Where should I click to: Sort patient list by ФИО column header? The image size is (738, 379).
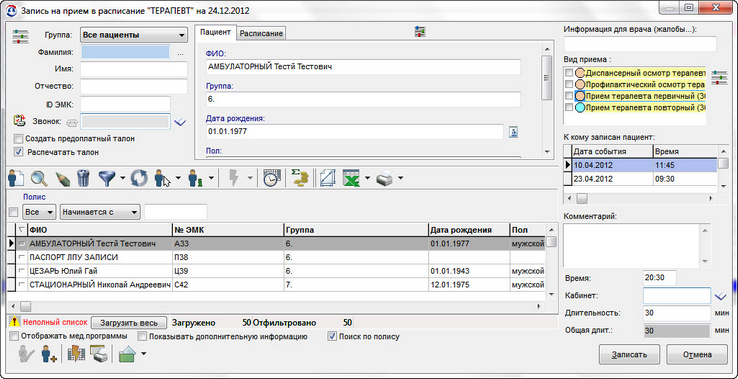coord(100,230)
